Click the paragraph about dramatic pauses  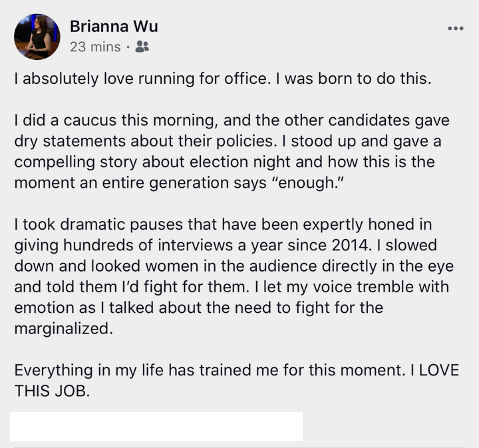234,276
